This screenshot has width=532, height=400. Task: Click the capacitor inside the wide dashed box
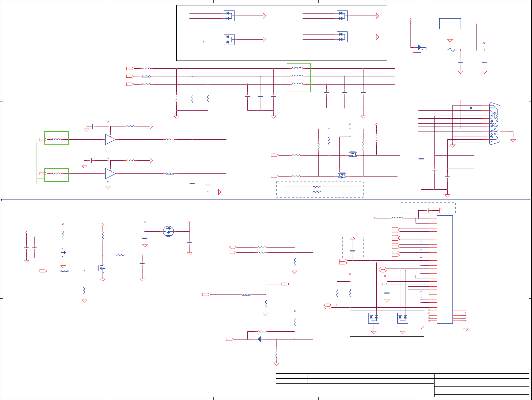[428, 210]
